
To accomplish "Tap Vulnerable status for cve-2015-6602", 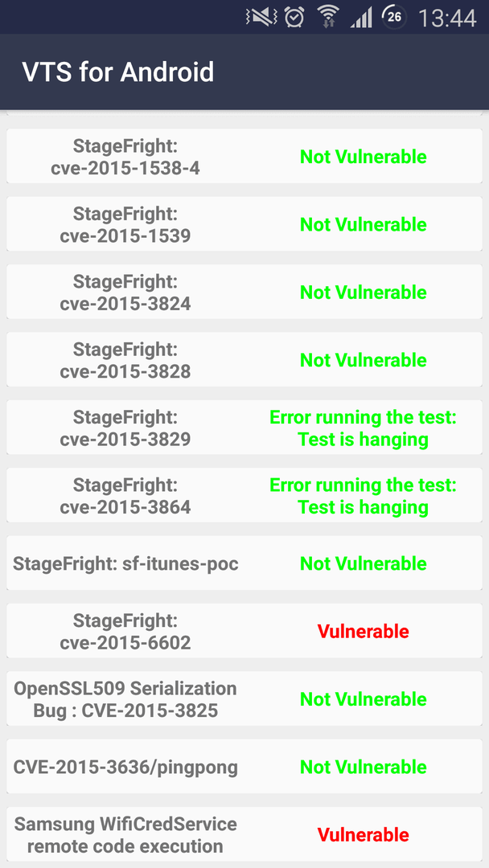I will coord(364,631).
